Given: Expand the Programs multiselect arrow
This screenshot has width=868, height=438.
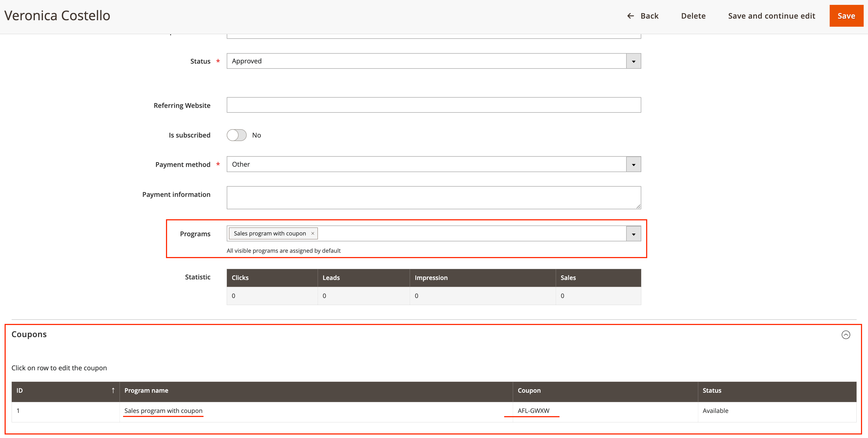Looking at the screenshot, I should click(x=633, y=234).
